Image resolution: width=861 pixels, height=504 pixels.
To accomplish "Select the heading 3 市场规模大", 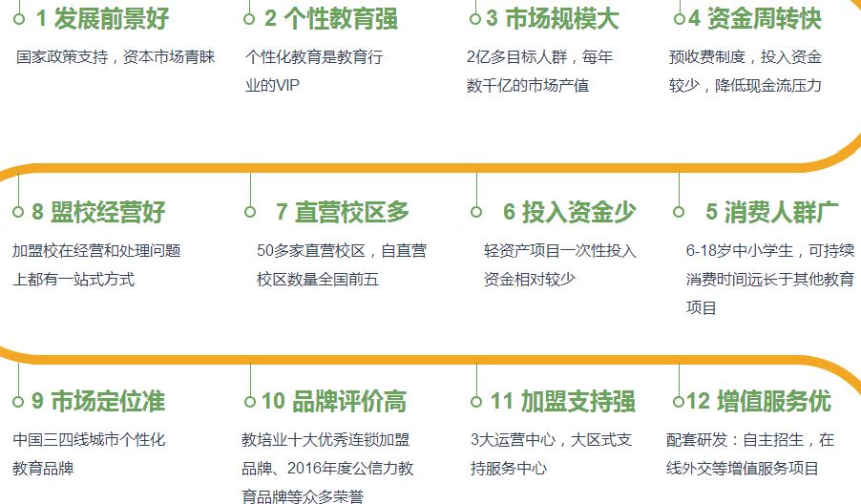I will [x=553, y=19].
